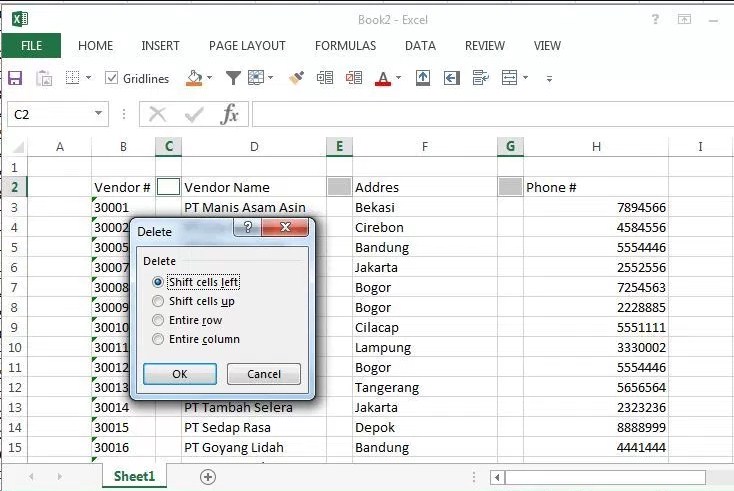Choose the Entire column radio button
Viewport: 734px width, 491px height.
point(157,339)
